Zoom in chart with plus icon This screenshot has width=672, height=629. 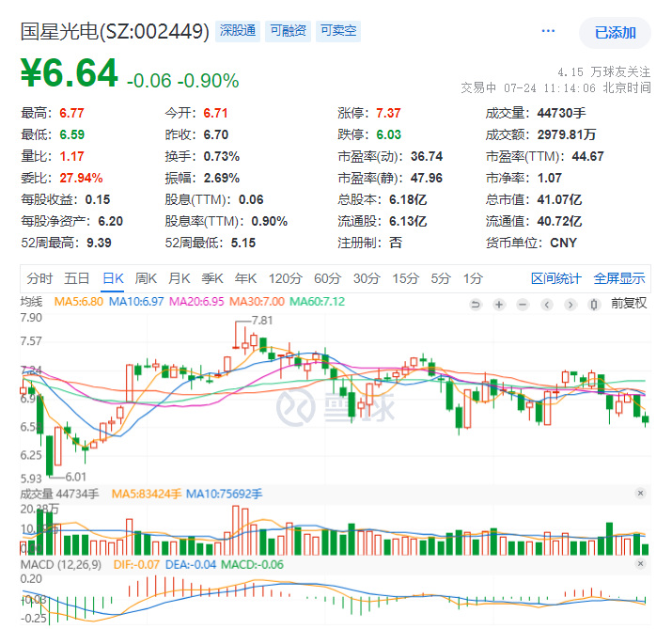click(x=499, y=305)
